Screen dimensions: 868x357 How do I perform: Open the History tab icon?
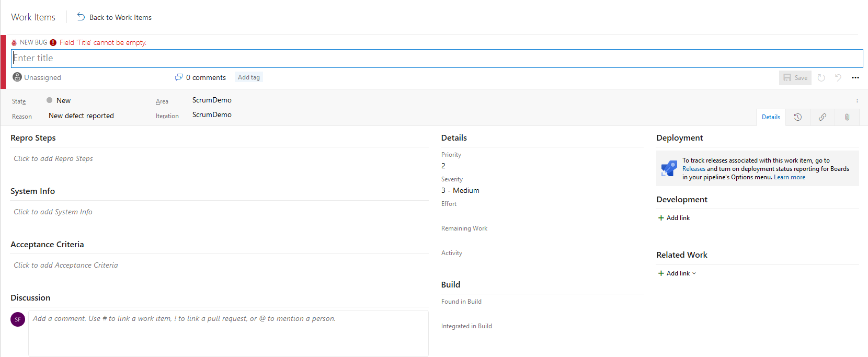coord(797,117)
